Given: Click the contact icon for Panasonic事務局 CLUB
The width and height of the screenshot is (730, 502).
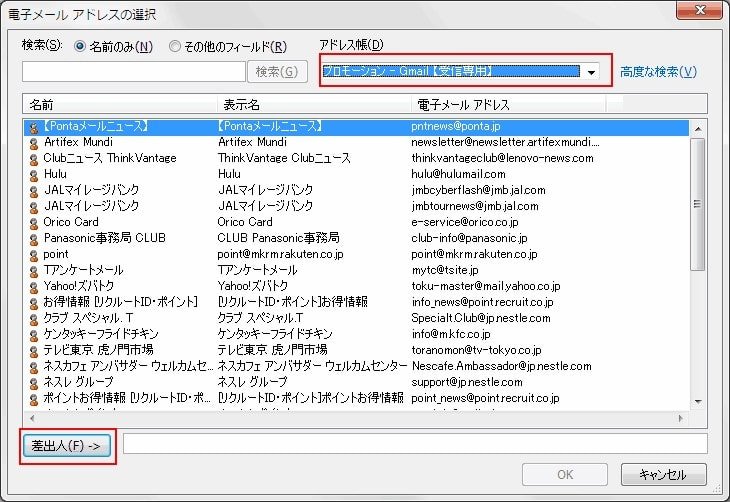Looking at the screenshot, I should coord(34,239).
